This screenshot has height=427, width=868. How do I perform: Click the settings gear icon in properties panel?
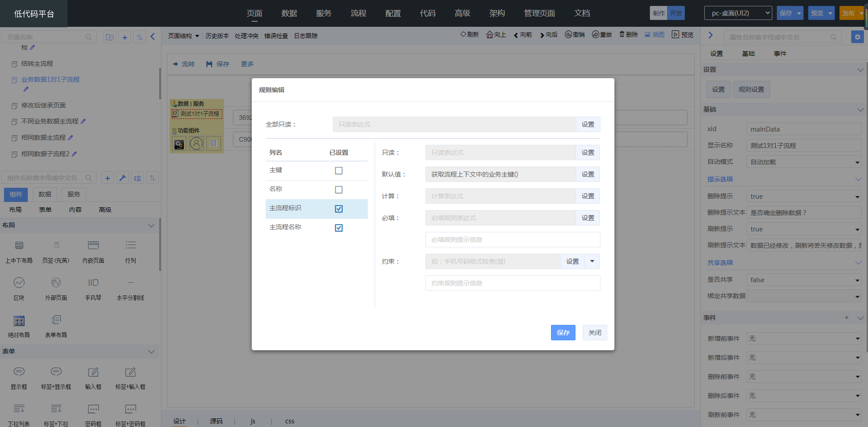click(x=857, y=37)
